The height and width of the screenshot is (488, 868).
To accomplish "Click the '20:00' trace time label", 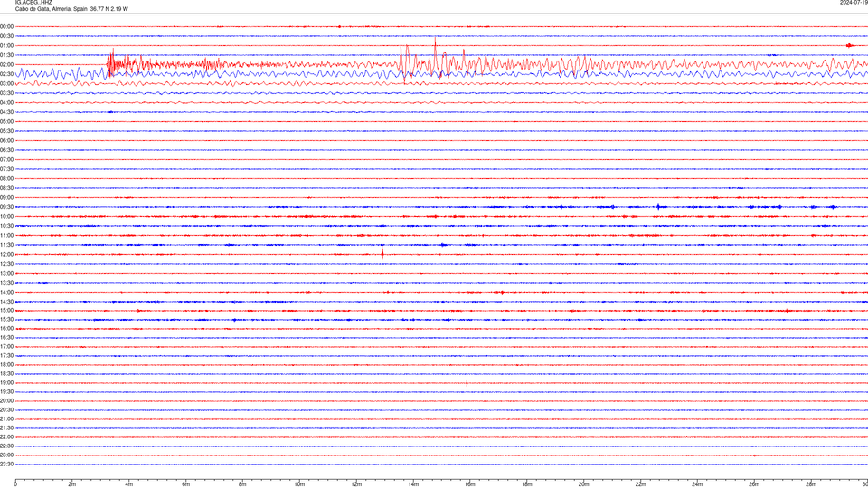I will tap(6, 401).
